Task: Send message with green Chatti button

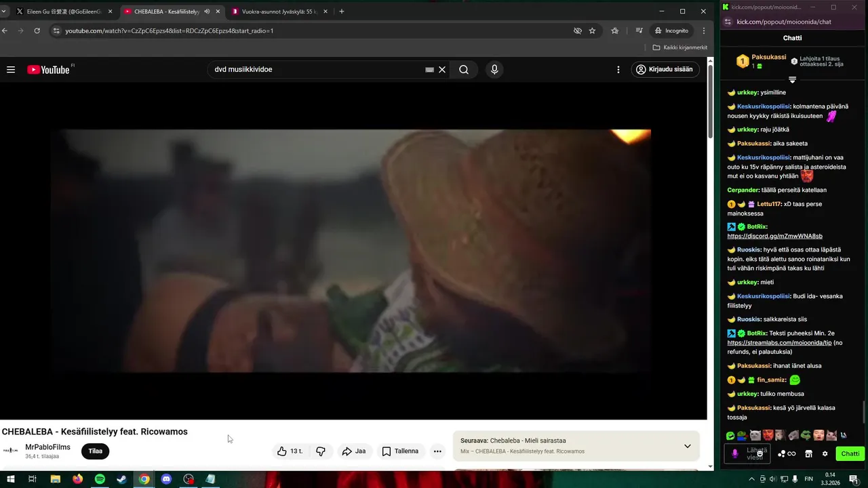Action: pos(850,453)
